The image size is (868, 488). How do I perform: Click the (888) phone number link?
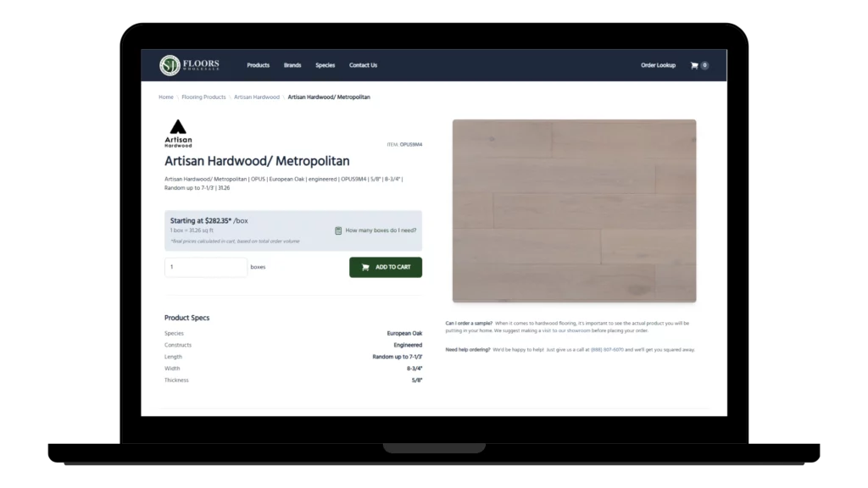(606, 349)
